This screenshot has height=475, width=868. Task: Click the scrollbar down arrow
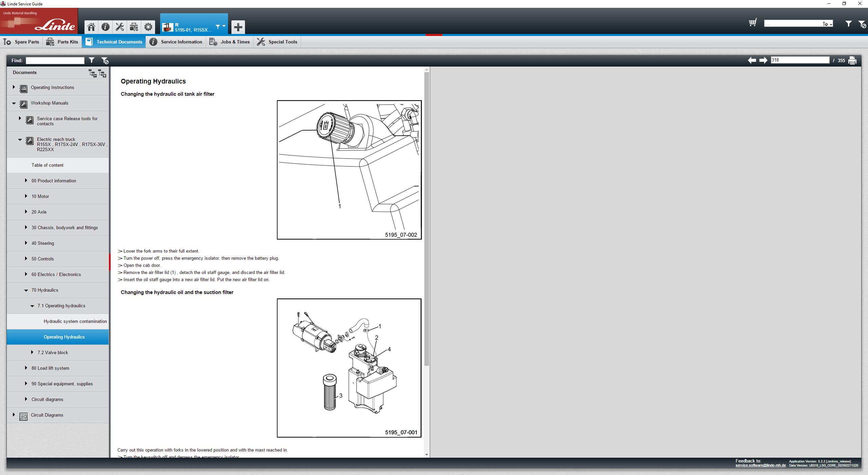(427, 455)
